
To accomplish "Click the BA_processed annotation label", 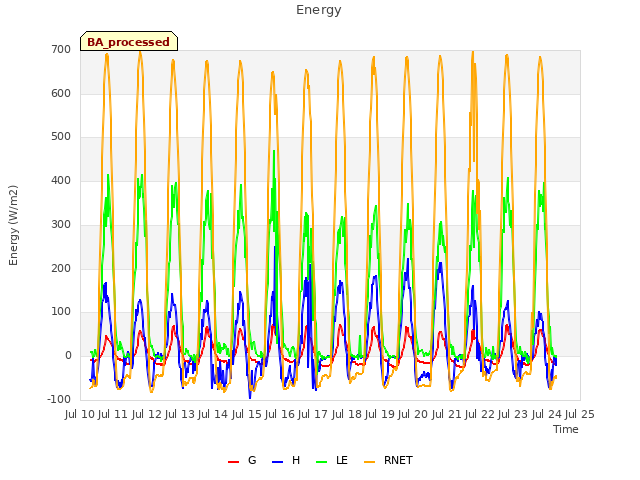I will point(129,42).
